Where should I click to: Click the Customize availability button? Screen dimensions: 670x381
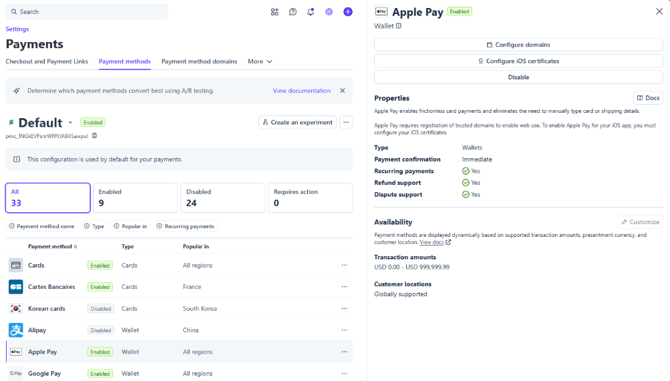(x=640, y=222)
